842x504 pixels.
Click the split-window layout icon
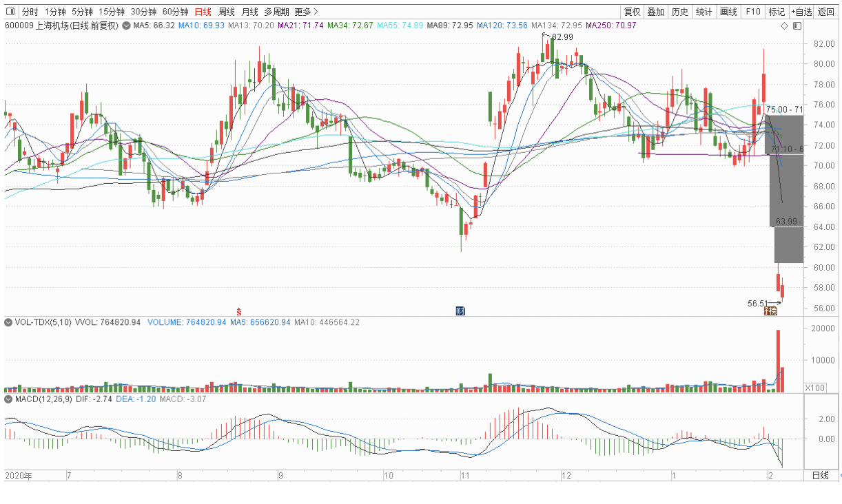(x=797, y=25)
